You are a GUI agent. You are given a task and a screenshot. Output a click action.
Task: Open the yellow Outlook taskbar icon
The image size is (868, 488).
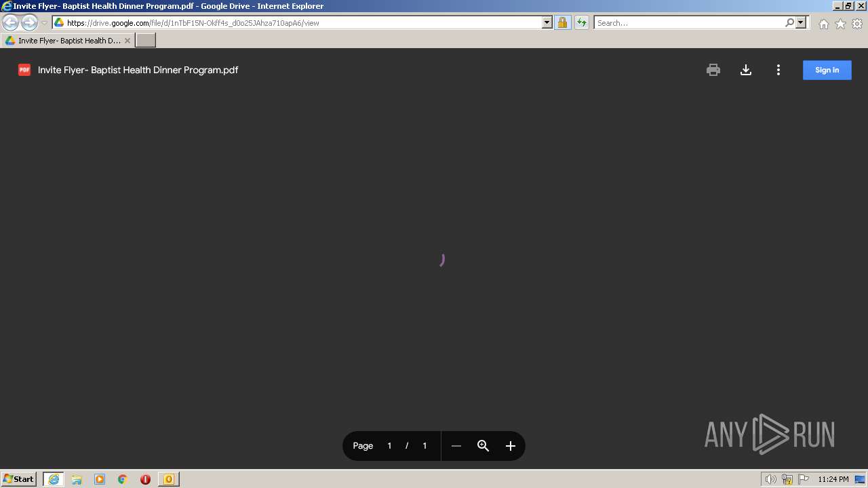tap(168, 479)
